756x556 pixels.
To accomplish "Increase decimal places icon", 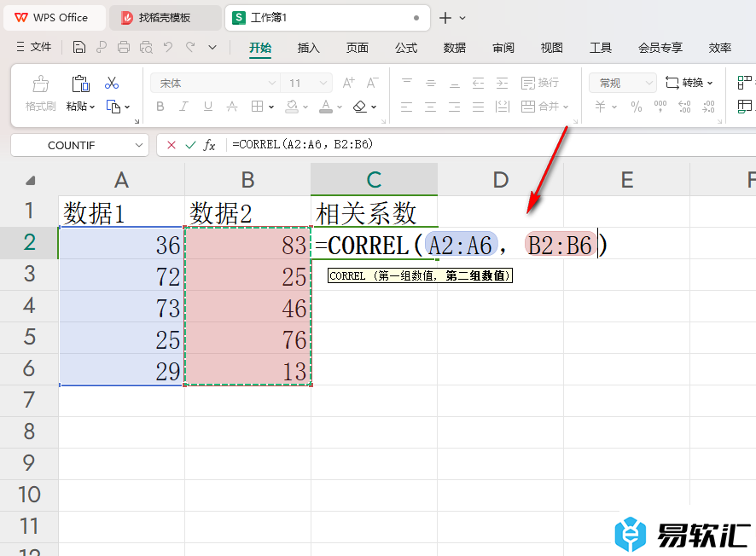I will click(684, 107).
